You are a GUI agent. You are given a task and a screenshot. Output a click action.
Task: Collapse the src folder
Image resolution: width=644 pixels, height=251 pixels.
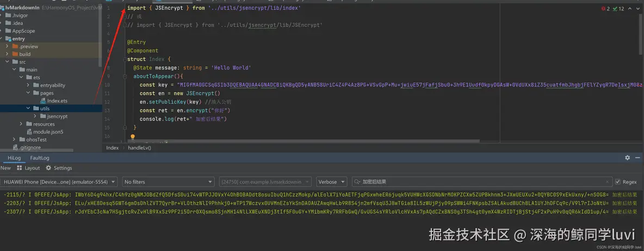[x=8, y=62]
